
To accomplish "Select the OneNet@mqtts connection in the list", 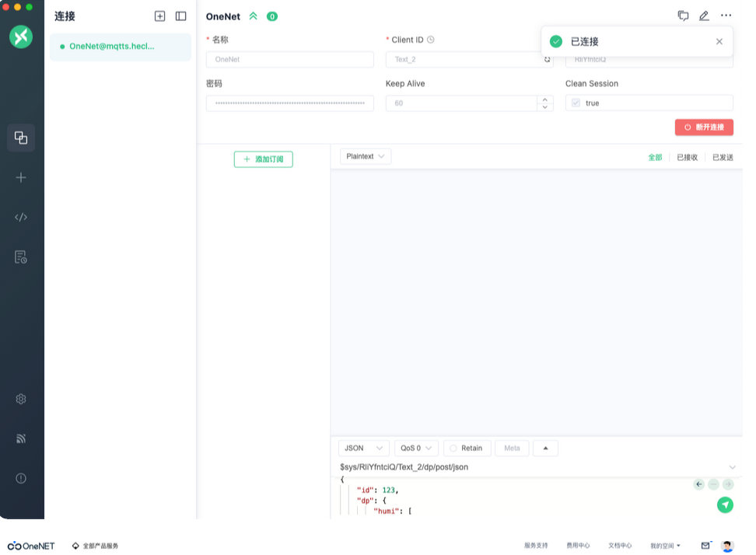I will click(x=111, y=47).
